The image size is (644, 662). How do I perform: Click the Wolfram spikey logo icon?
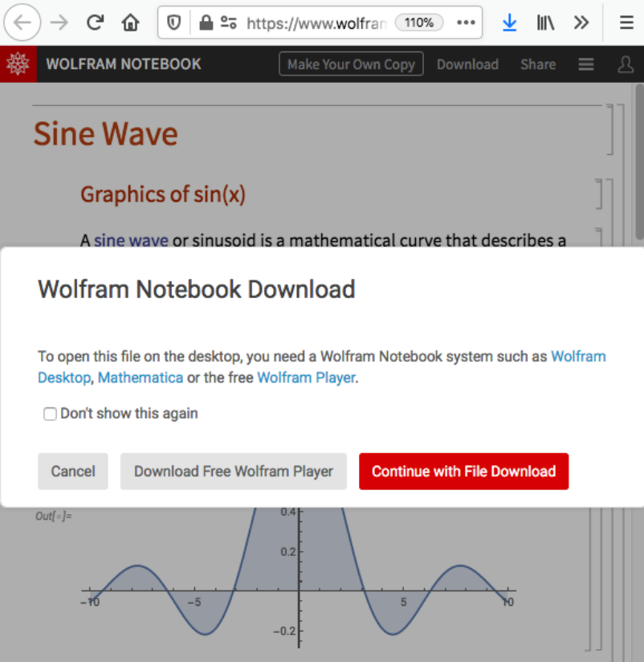[x=17, y=64]
